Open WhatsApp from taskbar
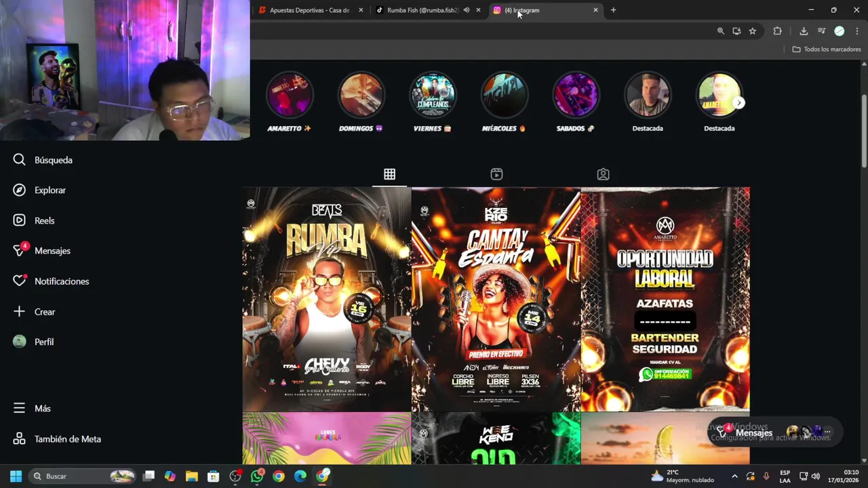 pyautogui.click(x=257, y=476)
